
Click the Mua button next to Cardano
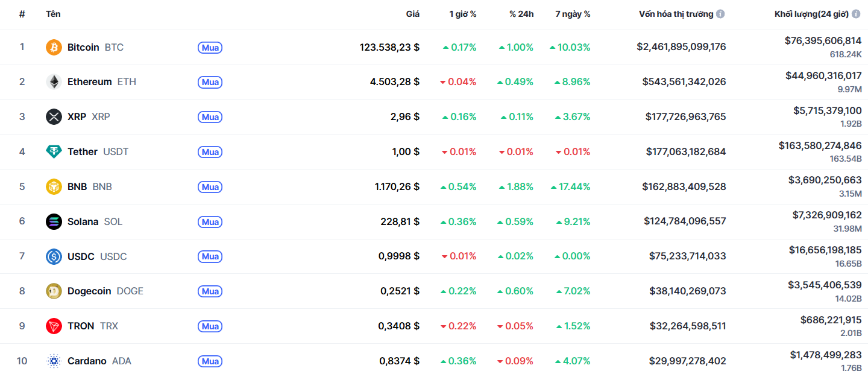click(210, 361)
